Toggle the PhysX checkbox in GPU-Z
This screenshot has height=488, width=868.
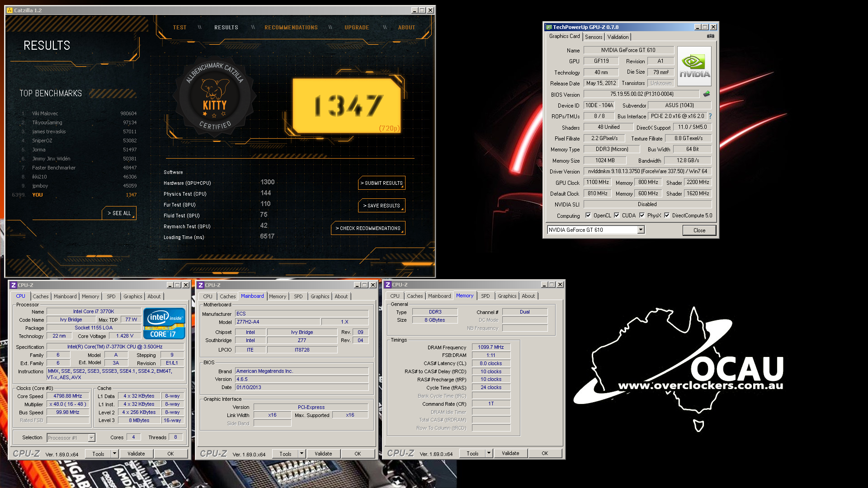pyautogui.click(x=642, y=215)
